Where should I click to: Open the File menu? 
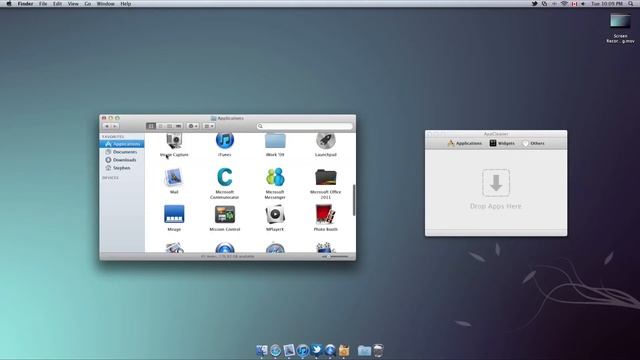(43, 4)
